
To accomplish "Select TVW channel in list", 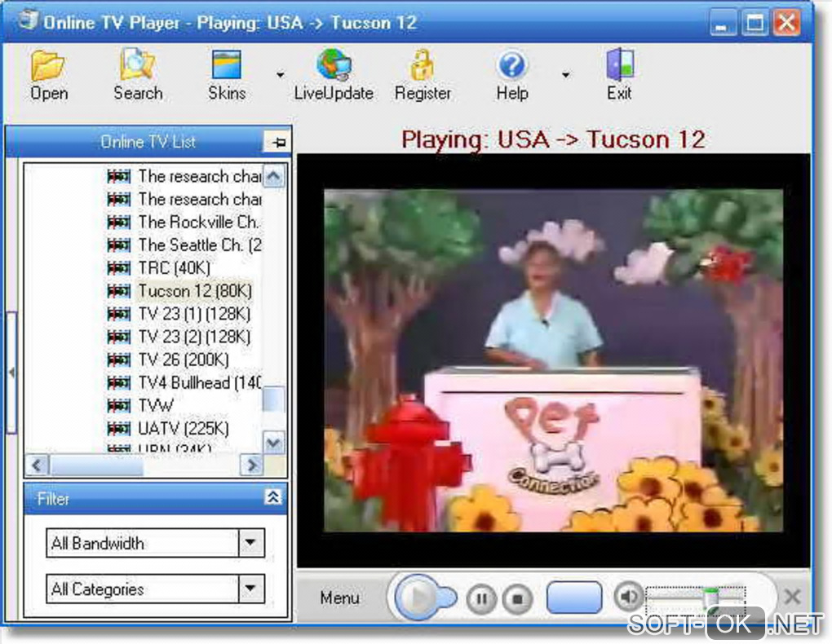I will point(156,405).
